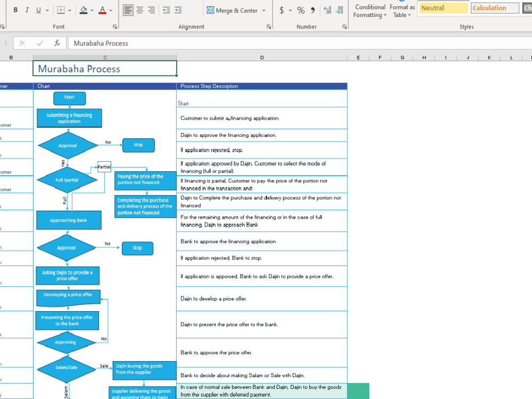Click formula bar text Murabaha Process

point(101,43)
